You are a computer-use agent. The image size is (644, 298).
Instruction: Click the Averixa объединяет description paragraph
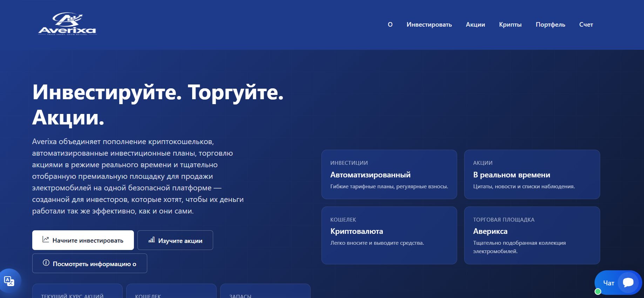tap(138, 176)
